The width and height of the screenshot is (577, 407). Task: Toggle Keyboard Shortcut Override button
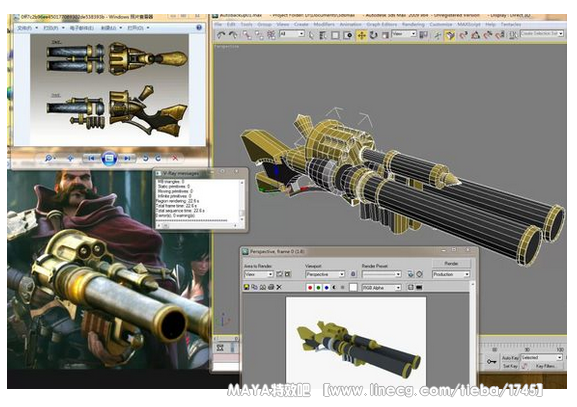(x=450, y=35)
